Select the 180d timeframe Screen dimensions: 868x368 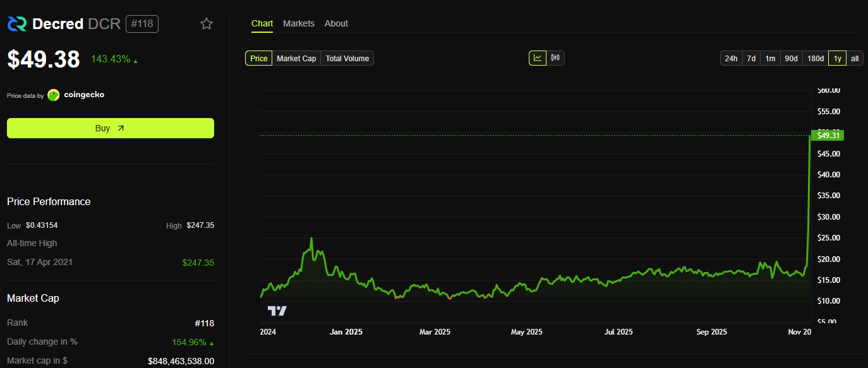[x=815, y=58]
